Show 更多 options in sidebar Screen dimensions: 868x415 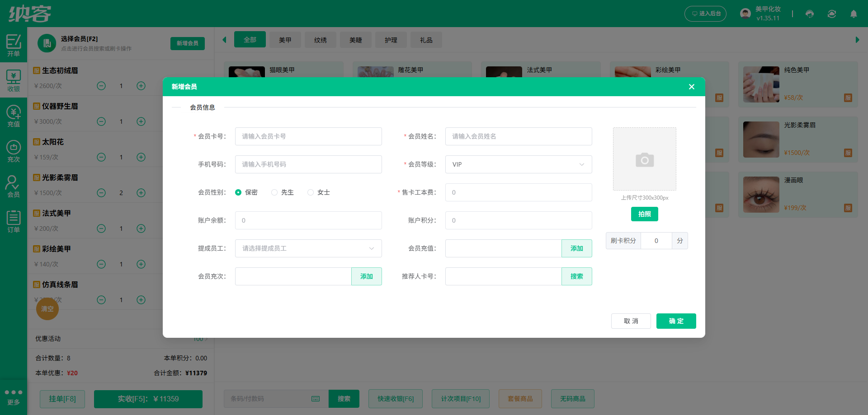pos(14,397)
